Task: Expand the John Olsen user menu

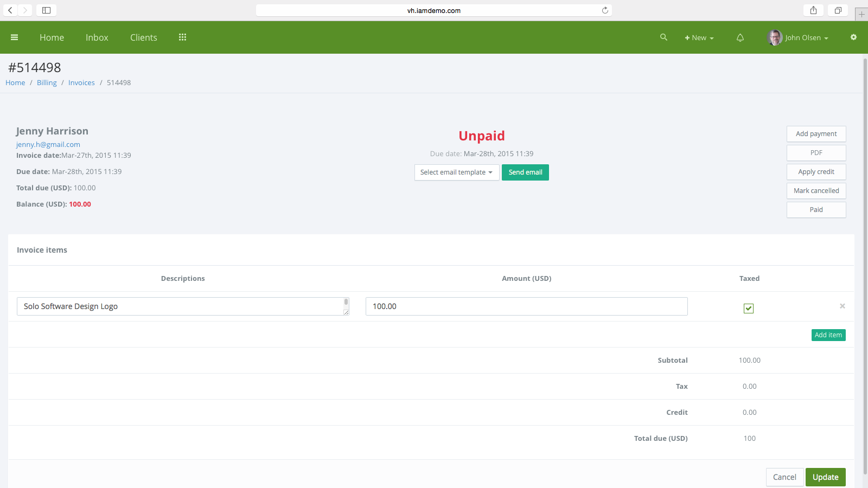Action: 798,38
